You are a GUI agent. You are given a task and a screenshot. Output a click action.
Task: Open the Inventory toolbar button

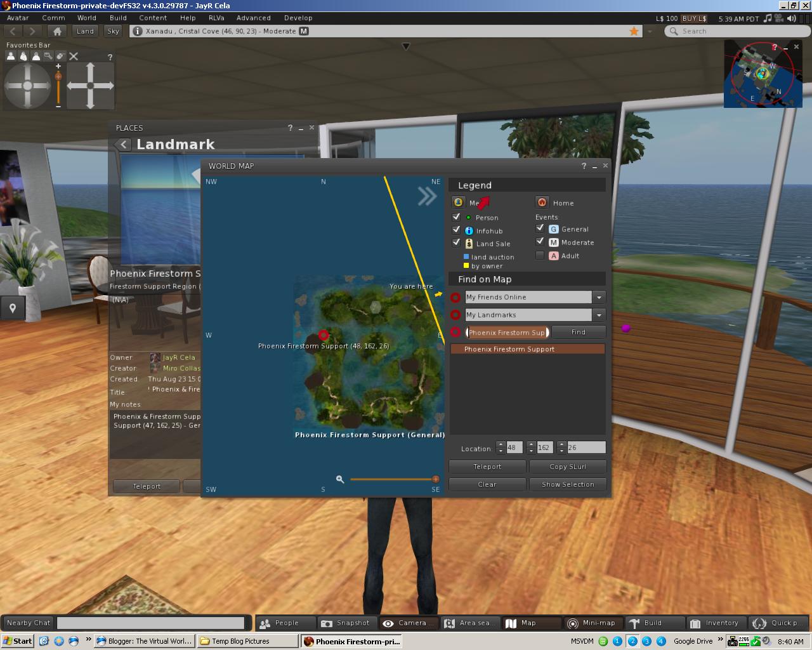716,623
